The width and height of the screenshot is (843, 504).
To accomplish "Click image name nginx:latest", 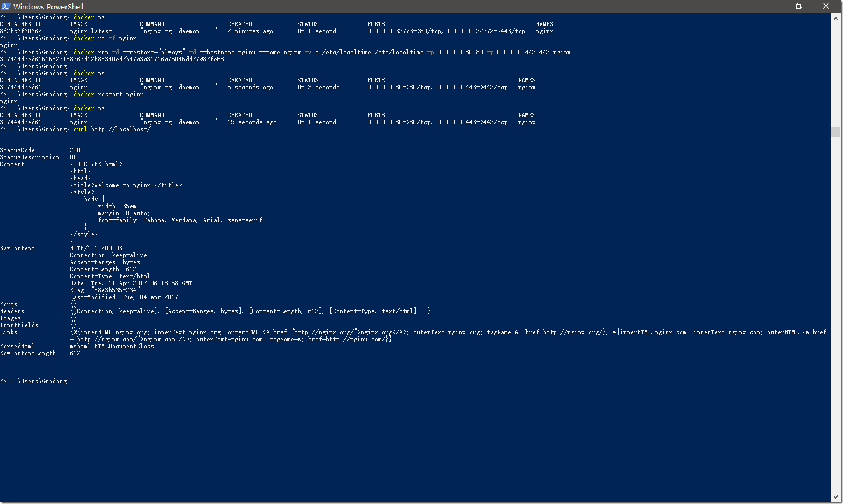I will [x=91, y=32].
